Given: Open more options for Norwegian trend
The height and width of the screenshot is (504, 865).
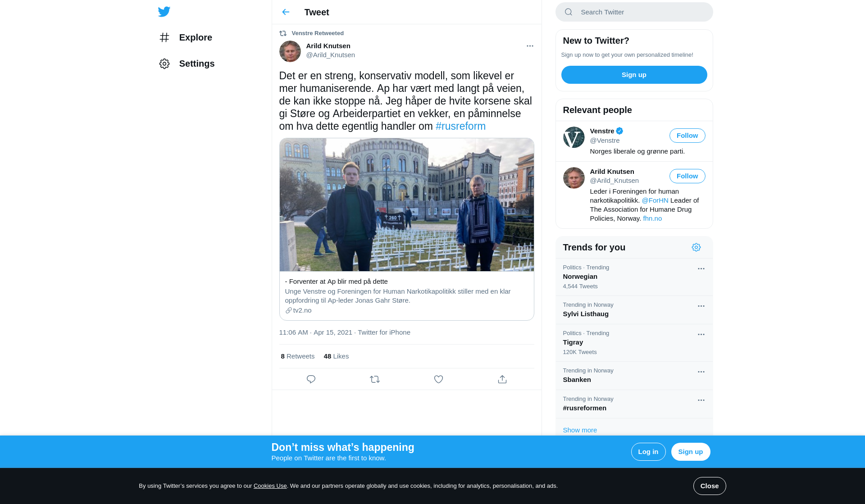Looking at the screenshot, I should point(701,268).
